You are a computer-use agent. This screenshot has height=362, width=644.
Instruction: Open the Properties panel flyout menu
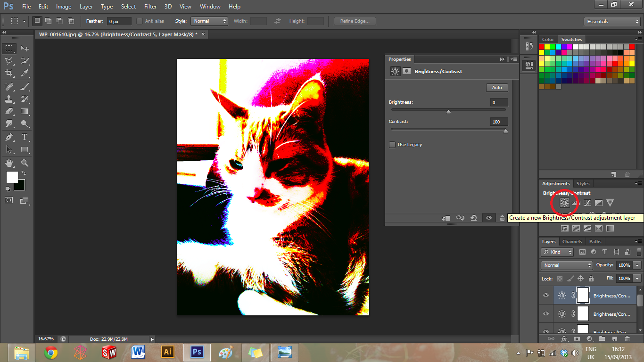coord(514,59)
